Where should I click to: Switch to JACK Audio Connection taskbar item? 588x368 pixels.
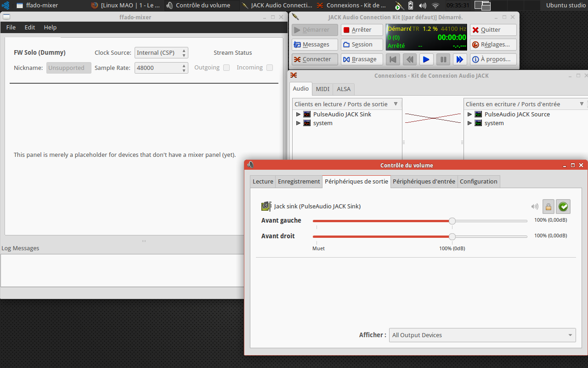pyautogui.click(x=277, y=6)
